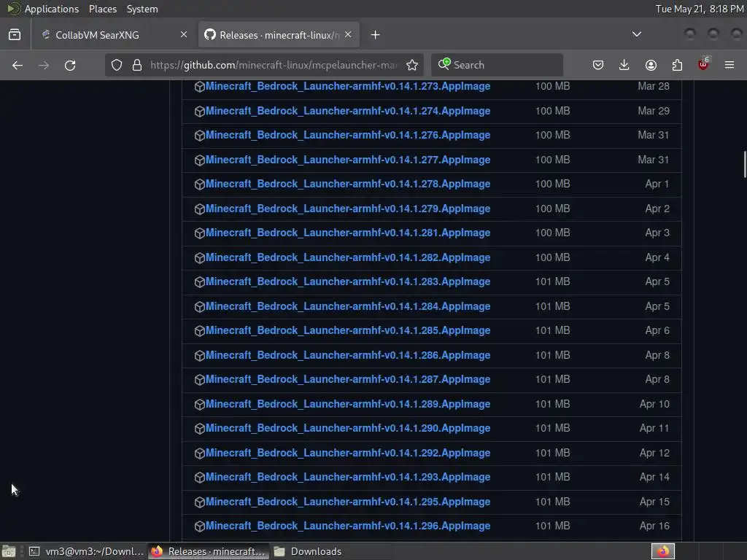Open the Firefox downloads panel
Image resolution: width=747 pixels, height=560 pixels.
(x=624, y=65)
